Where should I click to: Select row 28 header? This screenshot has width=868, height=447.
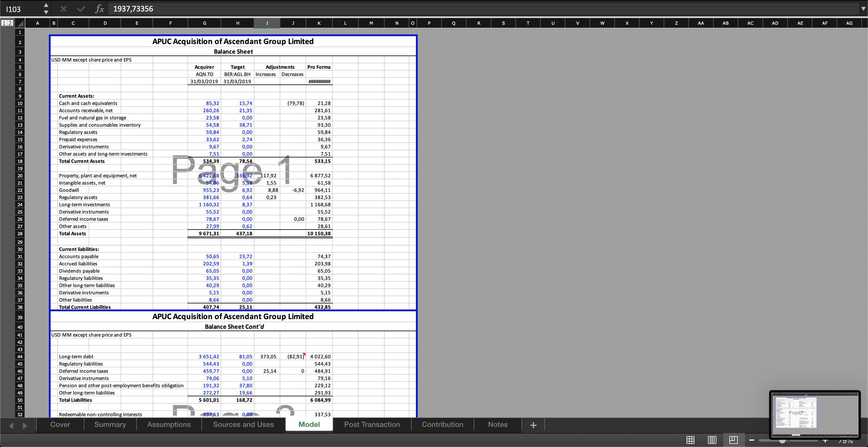pos(20,234)
